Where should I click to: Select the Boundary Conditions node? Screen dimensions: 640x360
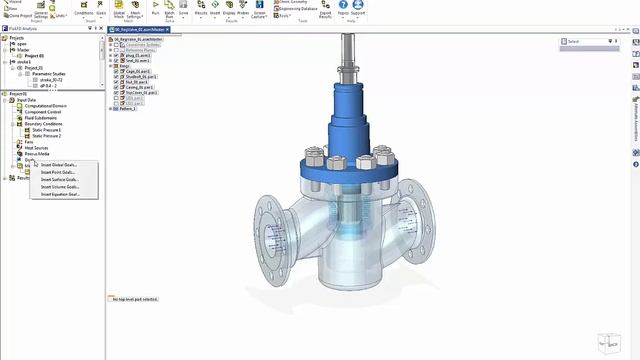[40, 124]
